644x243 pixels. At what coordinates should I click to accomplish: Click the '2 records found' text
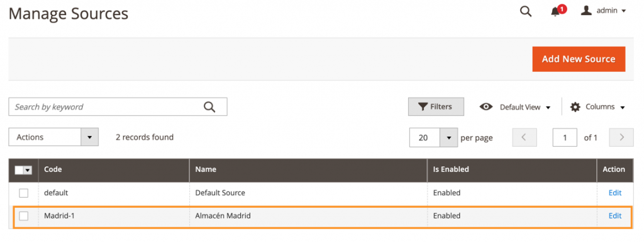point(145,137)
